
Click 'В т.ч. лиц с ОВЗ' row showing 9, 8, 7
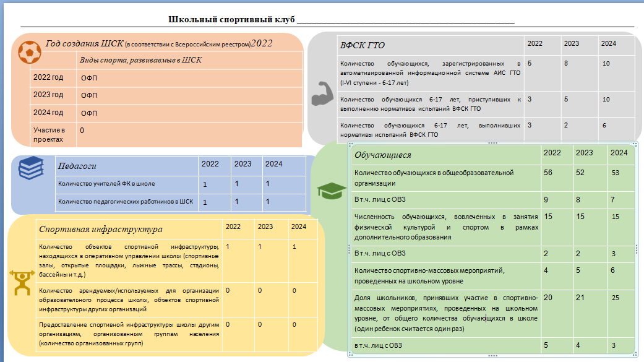(x=380, y=200)
